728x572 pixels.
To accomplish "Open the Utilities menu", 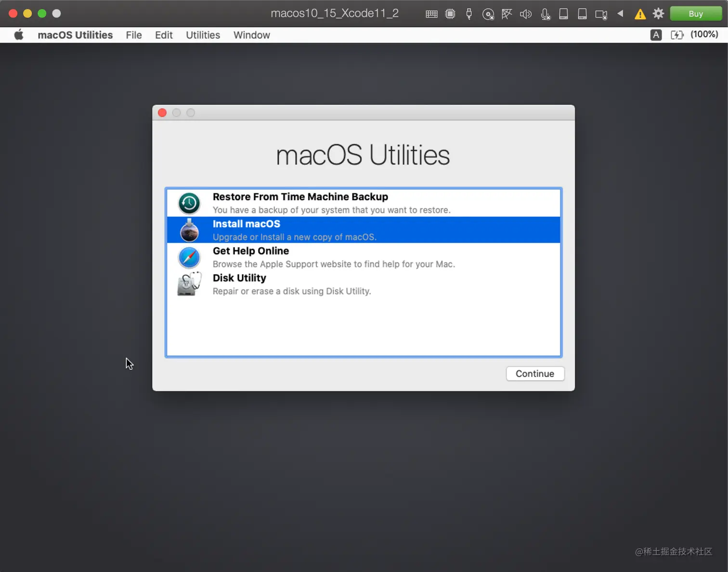I will coord(203,35).
